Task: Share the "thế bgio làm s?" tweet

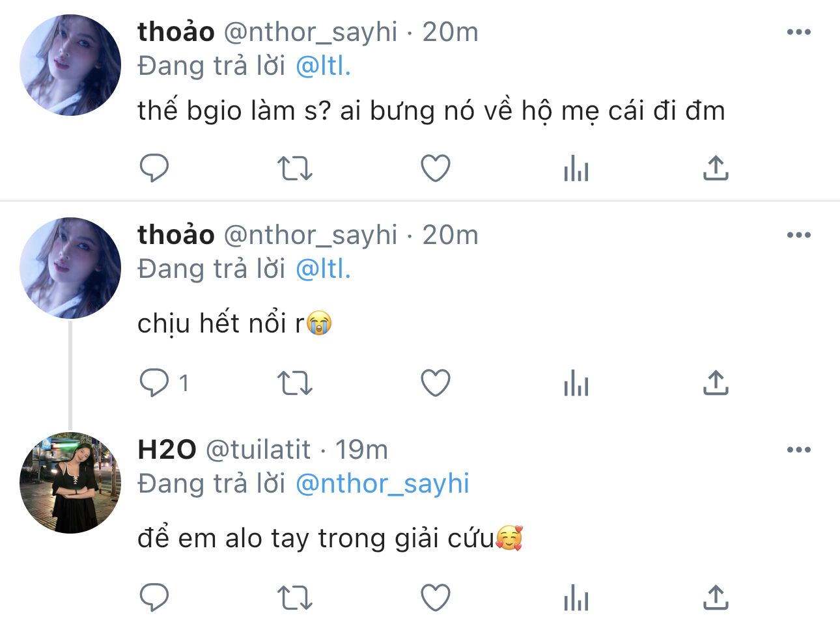Action: point(716,169)
